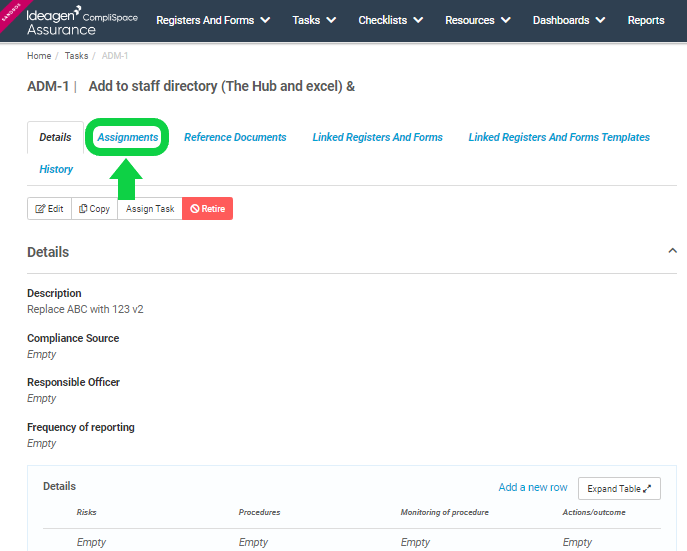Click the Tasks breadcrumb link

point(76,56)
